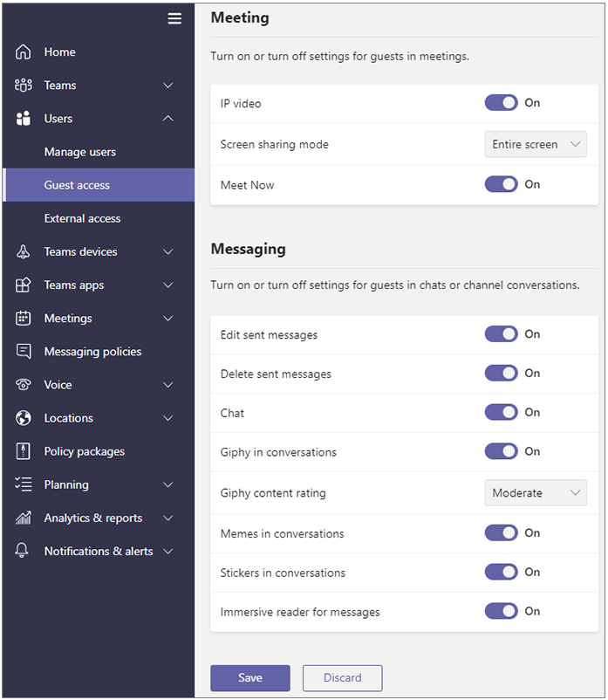Open the Screen sharing mode dropdown
This screenshot has width=608, height=700.
[x=536, y=144]
